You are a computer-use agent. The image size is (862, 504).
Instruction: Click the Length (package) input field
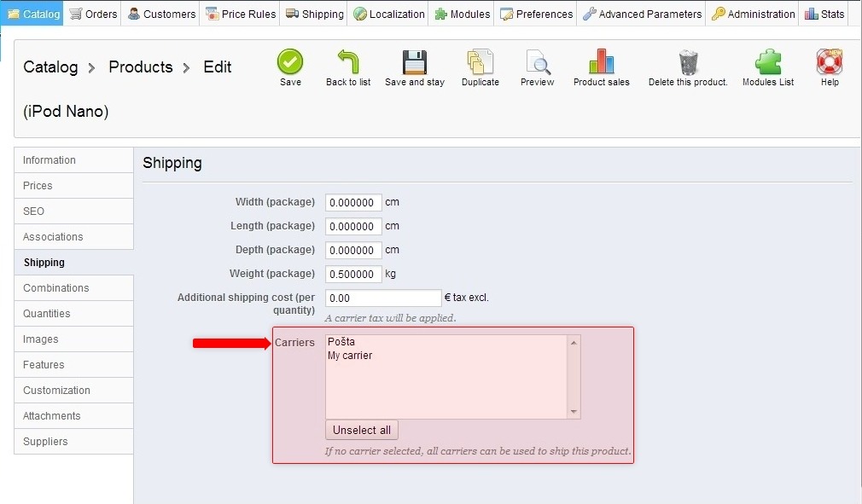click(353, 226)
